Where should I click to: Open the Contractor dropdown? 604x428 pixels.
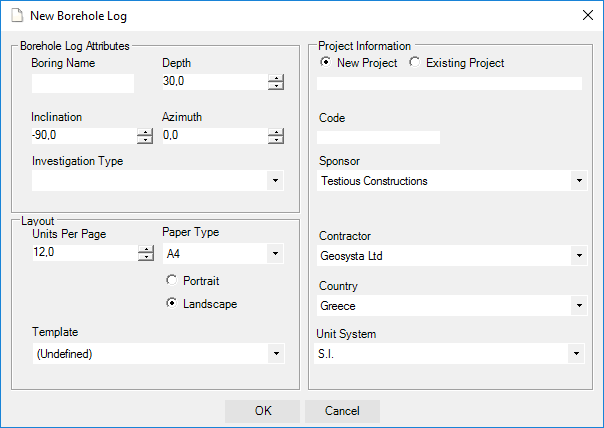(578, 256)
